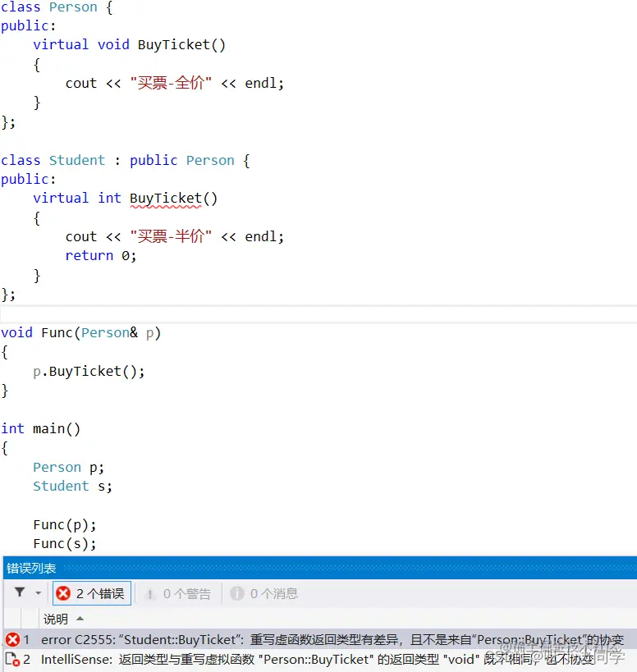Select the IntelliSense error row 2
The image size is (637, 672).
point(320,660)
